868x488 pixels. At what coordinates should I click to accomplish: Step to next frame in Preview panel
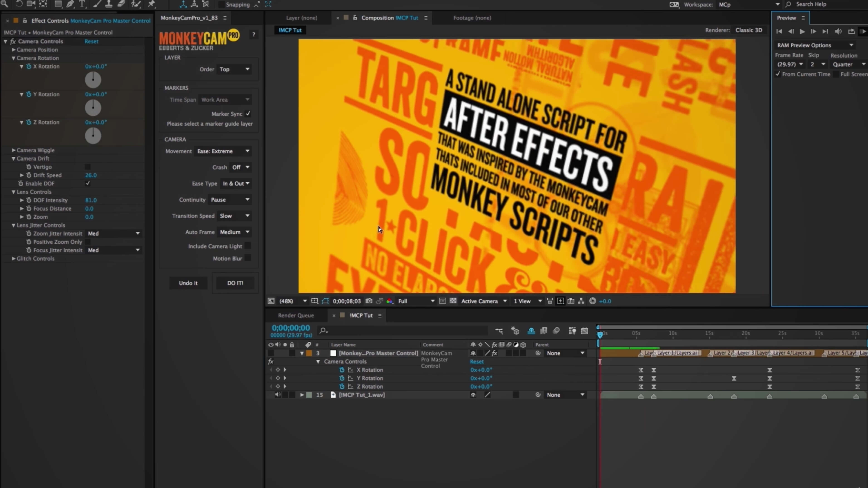click(x=813, y=31)
